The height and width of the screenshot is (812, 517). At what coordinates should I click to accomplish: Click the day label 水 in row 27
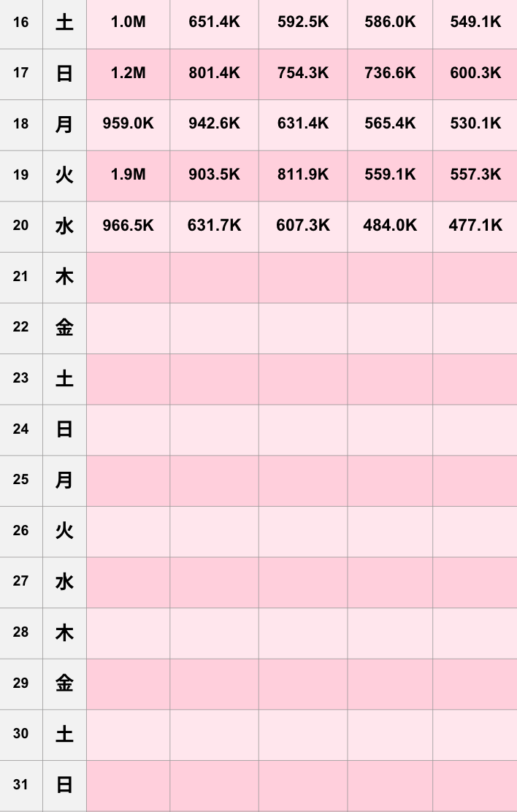coord(64,581)
